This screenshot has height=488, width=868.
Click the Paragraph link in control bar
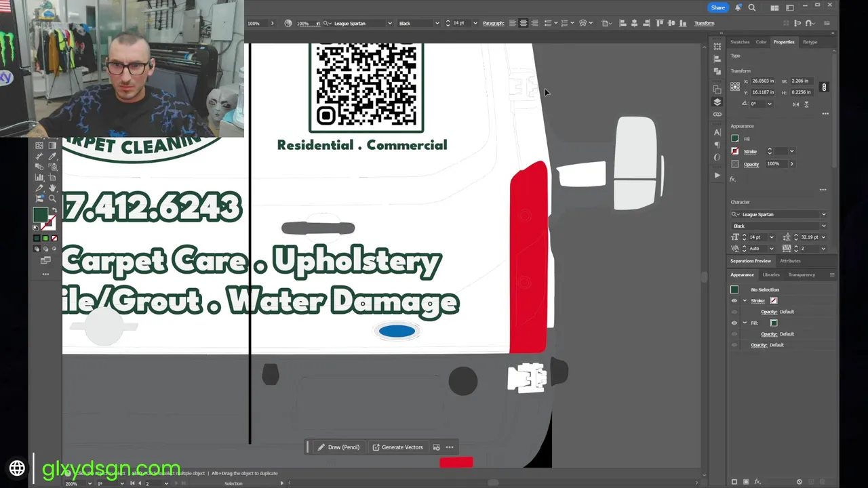[x=493, y=23]
